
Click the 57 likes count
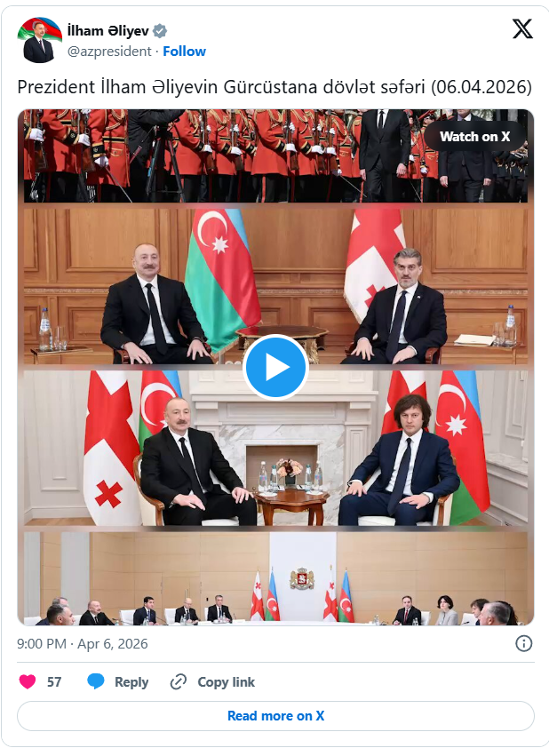click(x=54, y=681)
